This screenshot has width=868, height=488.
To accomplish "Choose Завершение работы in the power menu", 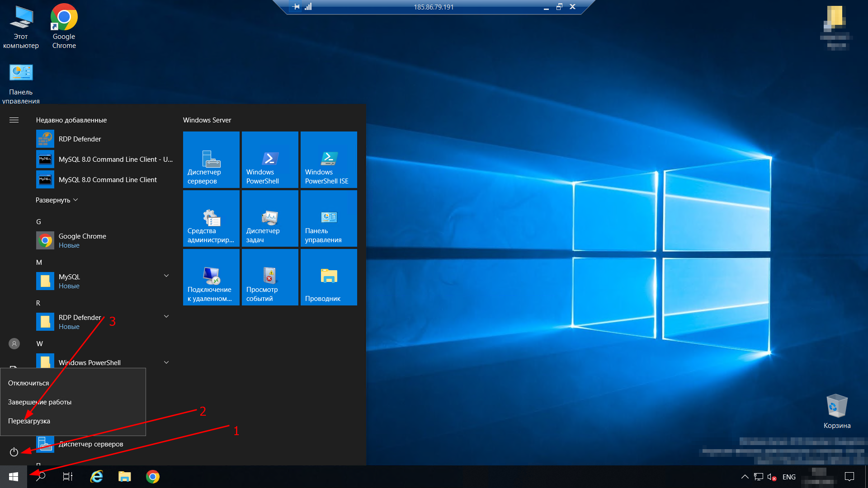I will pos(40,402).
